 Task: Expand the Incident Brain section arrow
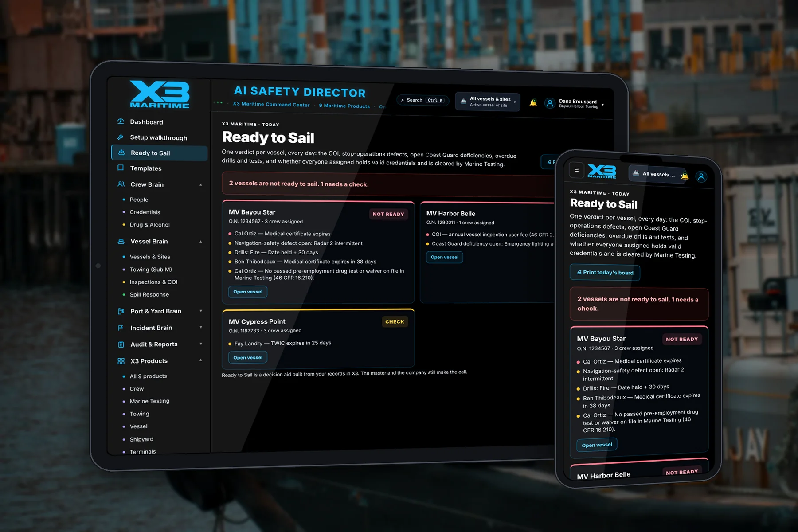tap(201, 327)
